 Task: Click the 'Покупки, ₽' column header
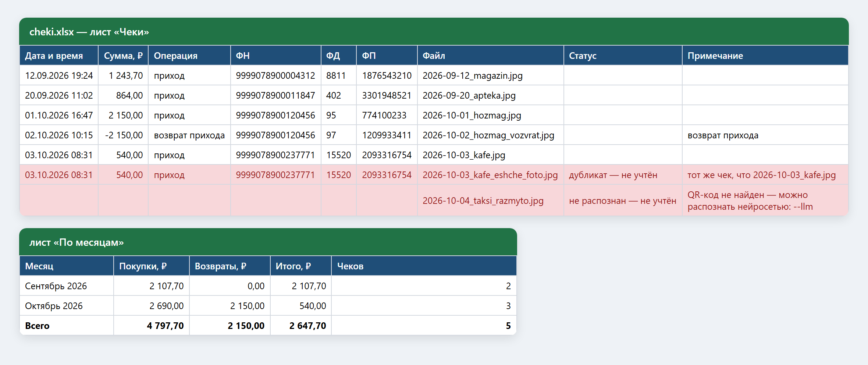[152, 266]
